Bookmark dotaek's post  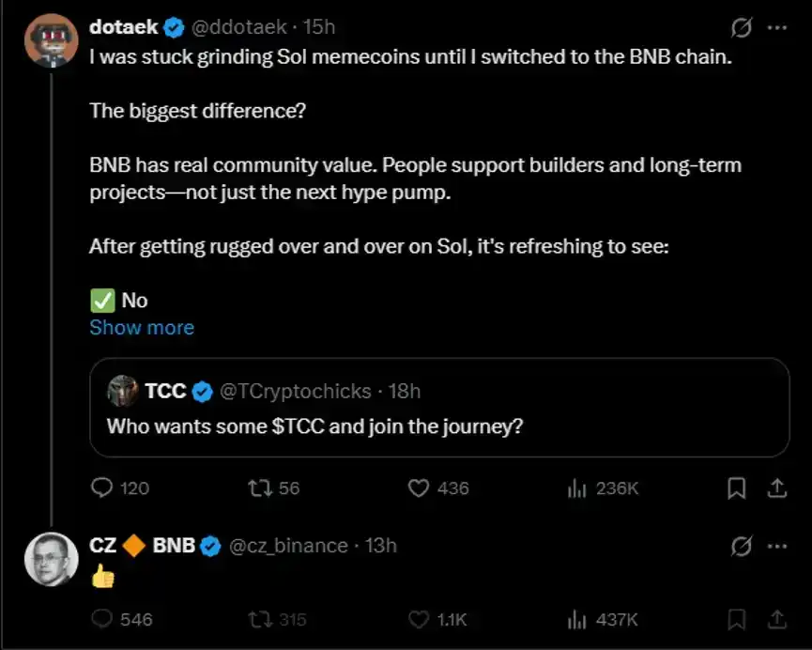pyautogui.click(x=736, y=487)
